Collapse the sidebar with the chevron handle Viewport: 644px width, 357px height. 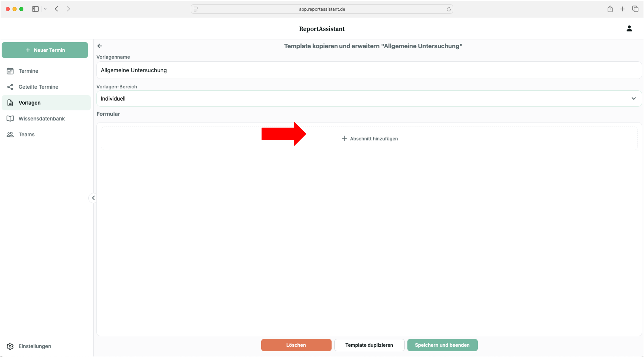tap(93, 198)
